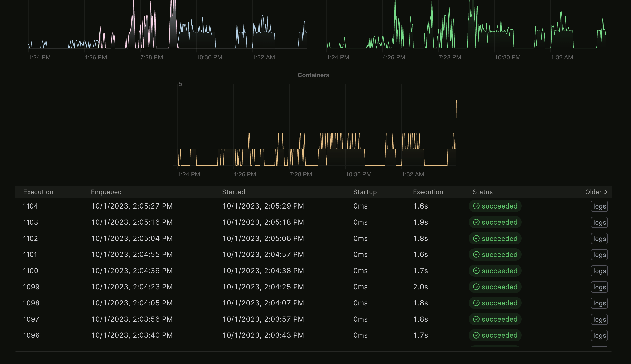The height and width of the screenshot is (364, 631).
Task: Click the Older chevron arrow
Action: 606,192
